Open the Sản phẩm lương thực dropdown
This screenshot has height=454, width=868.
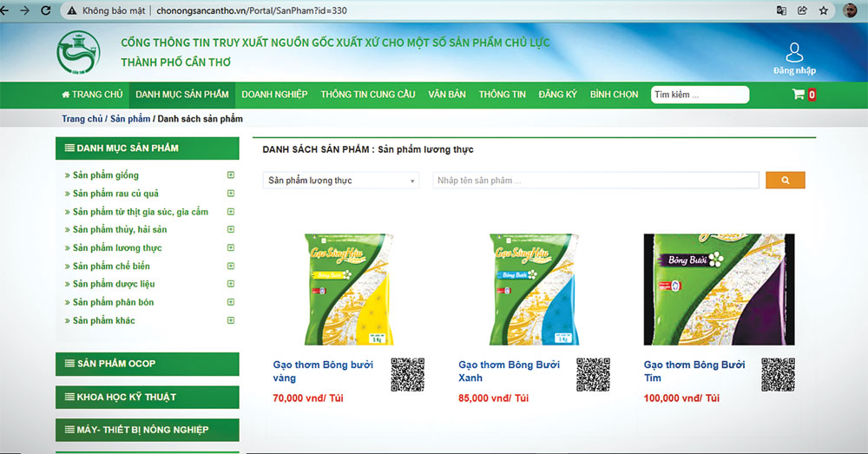click(341, 181)
